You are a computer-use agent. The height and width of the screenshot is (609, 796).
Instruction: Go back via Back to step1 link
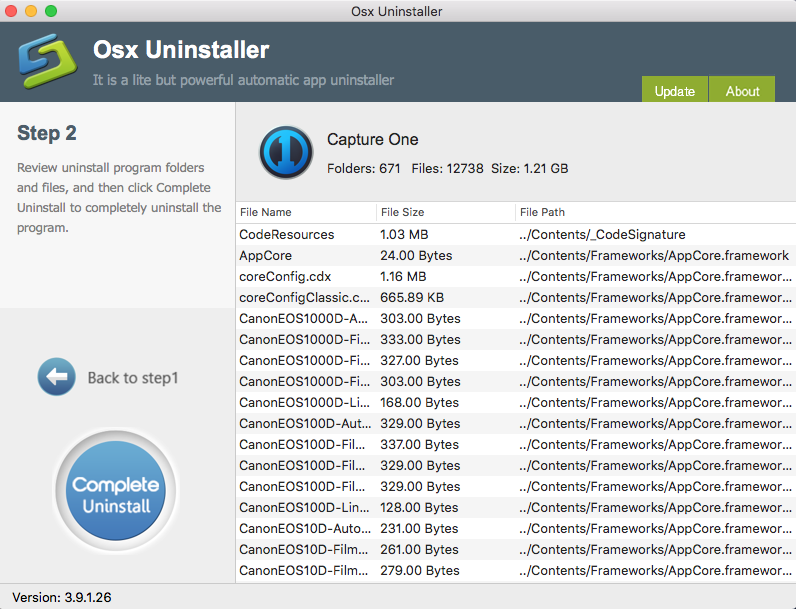click(132, 378)
